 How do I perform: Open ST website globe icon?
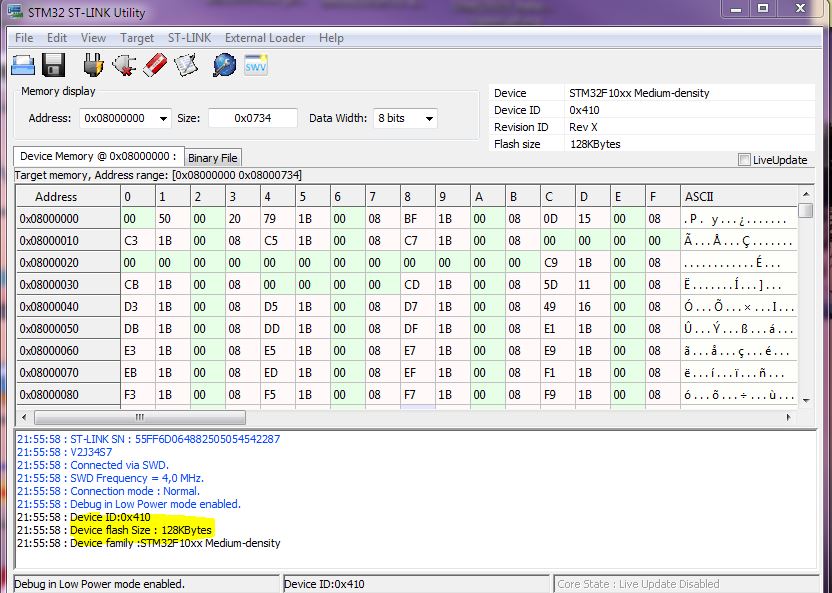[224, 65]
